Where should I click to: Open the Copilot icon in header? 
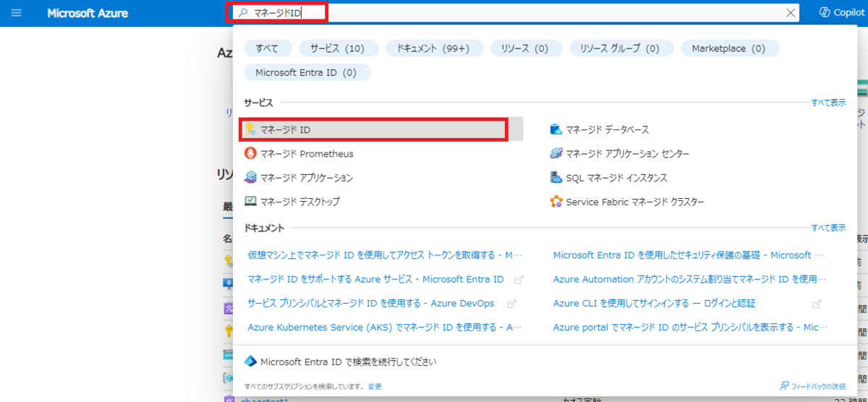(x=824, y=12)
